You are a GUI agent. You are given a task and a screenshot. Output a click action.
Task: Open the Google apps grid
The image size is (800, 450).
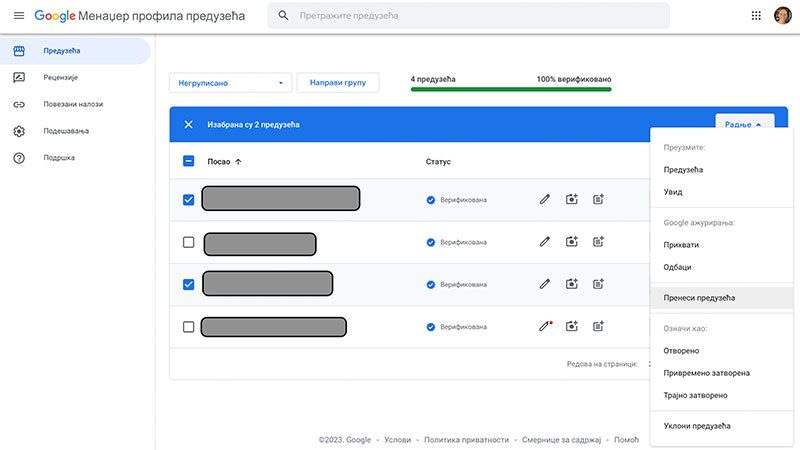(x=756, y=16)
